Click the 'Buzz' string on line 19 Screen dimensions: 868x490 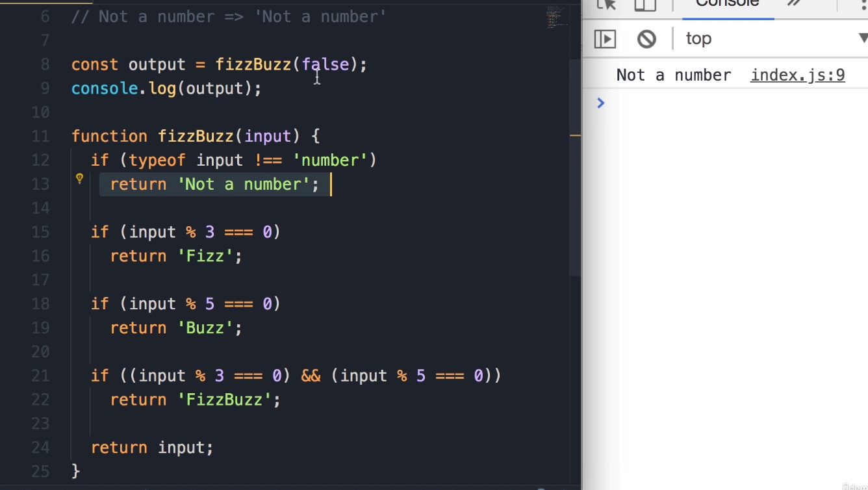(x=205, y=328)
